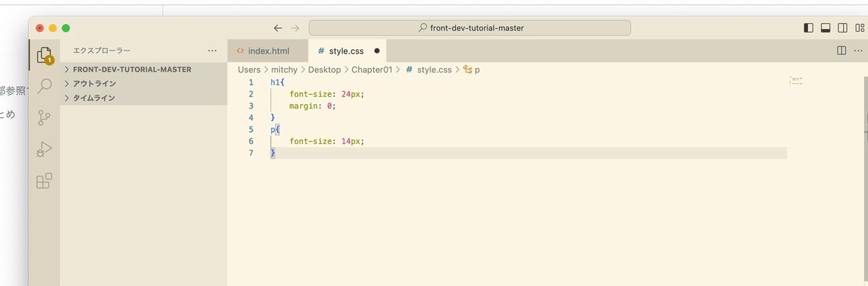Switch to the style.css tab
This screenshot has height=286, width=868.
tap(347, 51)
